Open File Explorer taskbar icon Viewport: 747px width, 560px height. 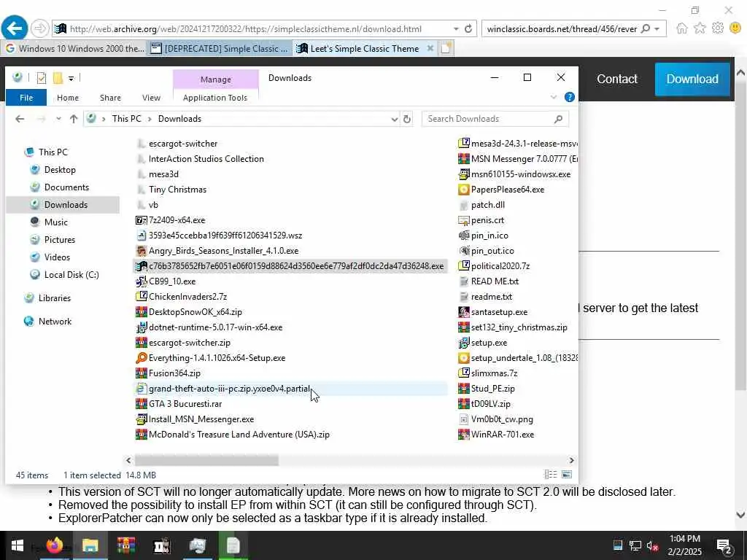[x=90, y=545]
